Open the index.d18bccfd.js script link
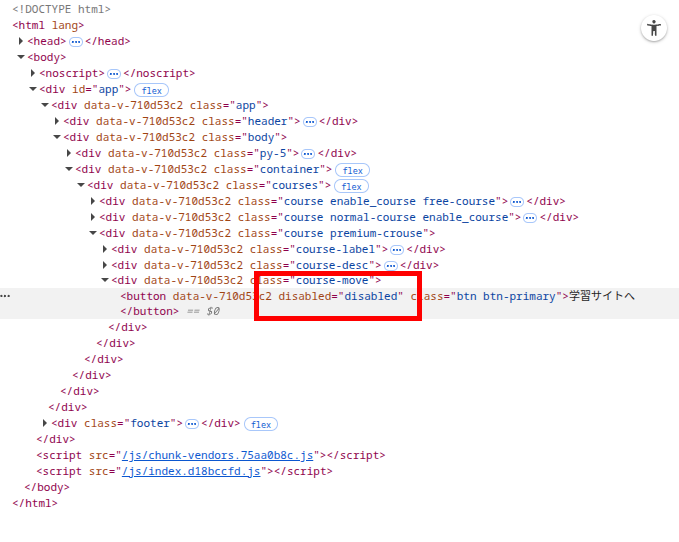Image resolution: width=679 pixels, height=542 pixels. tap(191, 471)
